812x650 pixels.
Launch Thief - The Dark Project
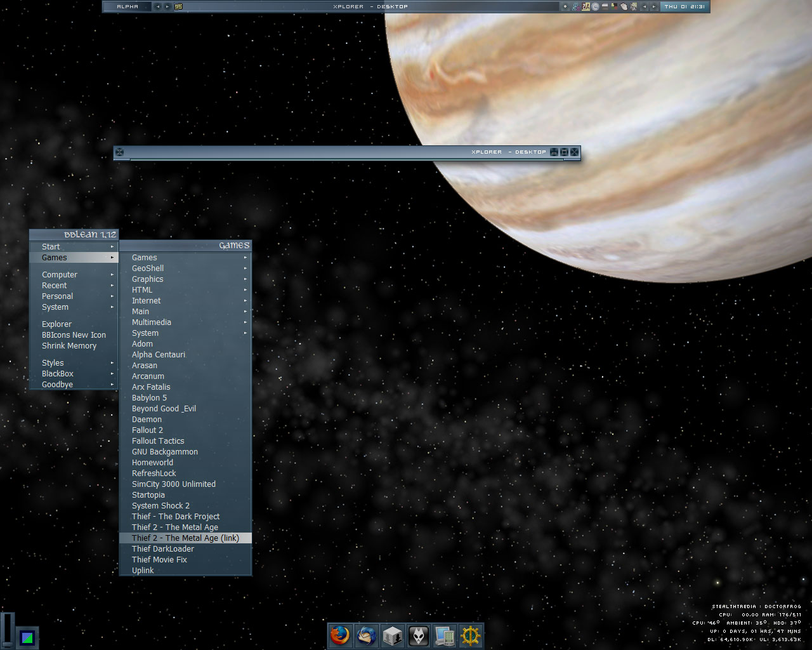[x=186, y=517]
